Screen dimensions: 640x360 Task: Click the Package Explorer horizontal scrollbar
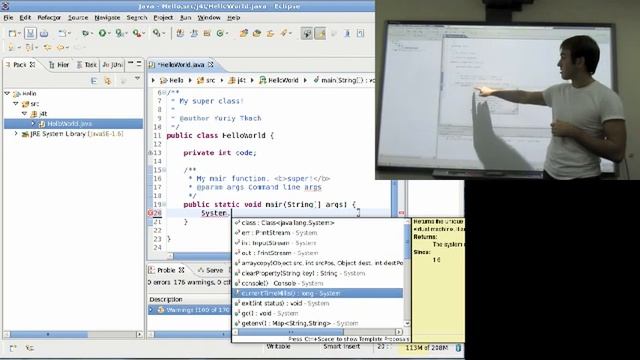click(73, 334)
